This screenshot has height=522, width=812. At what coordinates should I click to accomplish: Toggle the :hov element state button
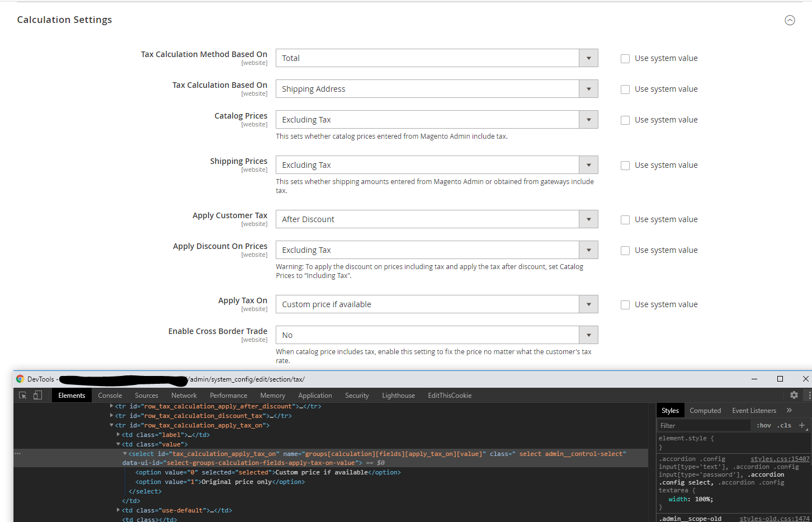coord(764,425)
